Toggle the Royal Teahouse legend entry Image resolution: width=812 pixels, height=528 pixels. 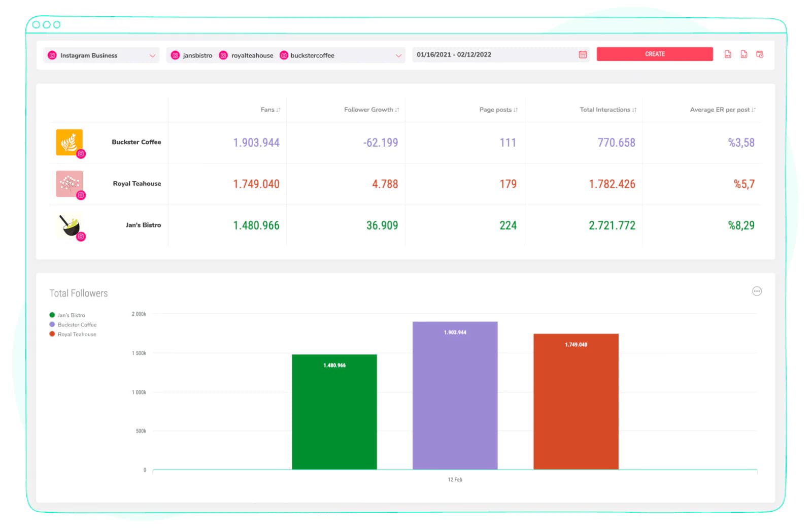point(73,335)
